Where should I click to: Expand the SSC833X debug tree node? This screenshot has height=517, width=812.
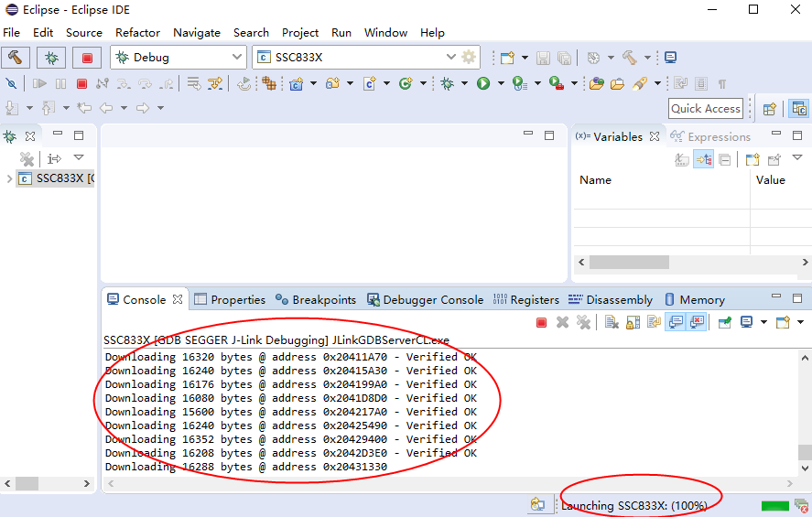9,178
